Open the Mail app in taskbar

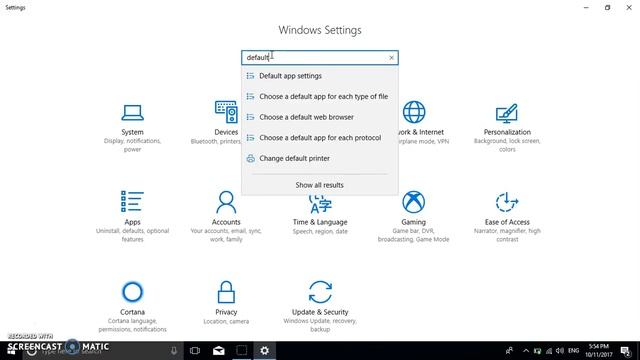[x=219, y=351]
